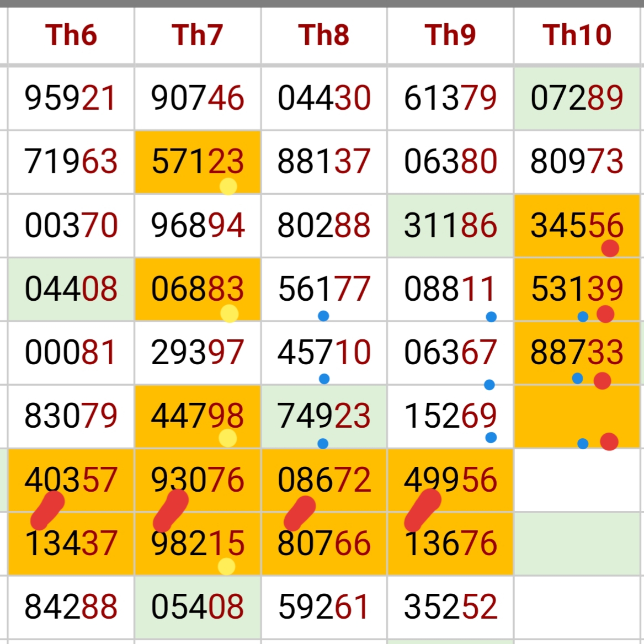Click the red stroke mark below 40357
Image resolution: width=644 pixels, height=644 pixels.
(x=47, y=510)
